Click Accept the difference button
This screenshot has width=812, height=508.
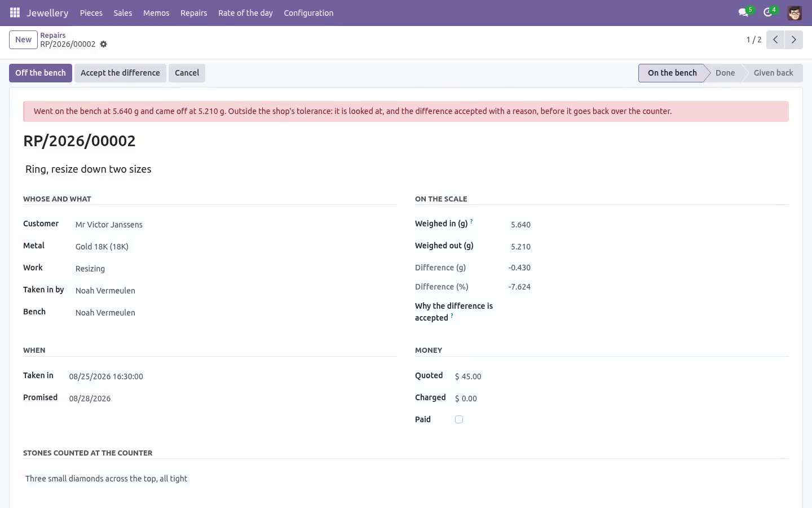tap(120, 73)
